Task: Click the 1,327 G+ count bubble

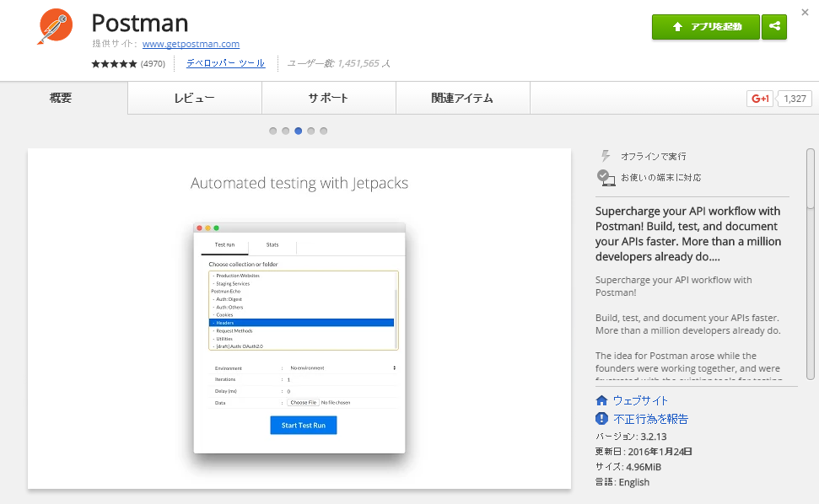Action: click(x=795, y=98)
